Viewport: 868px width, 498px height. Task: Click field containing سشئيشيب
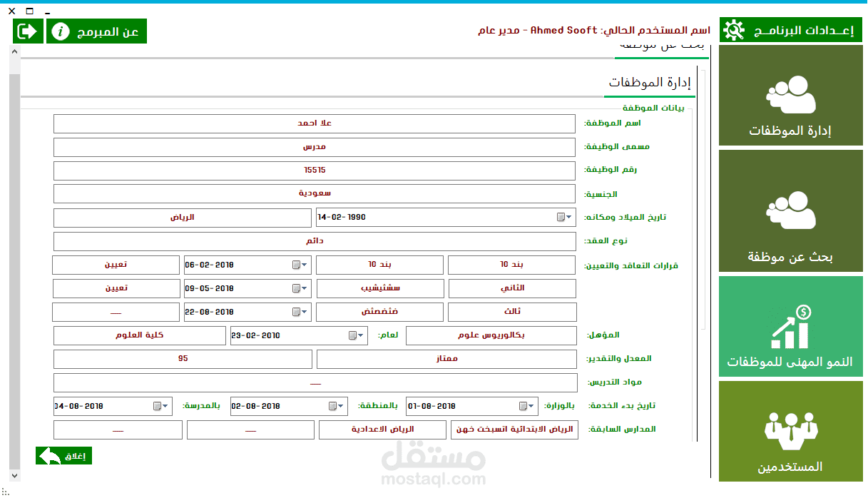380,288
